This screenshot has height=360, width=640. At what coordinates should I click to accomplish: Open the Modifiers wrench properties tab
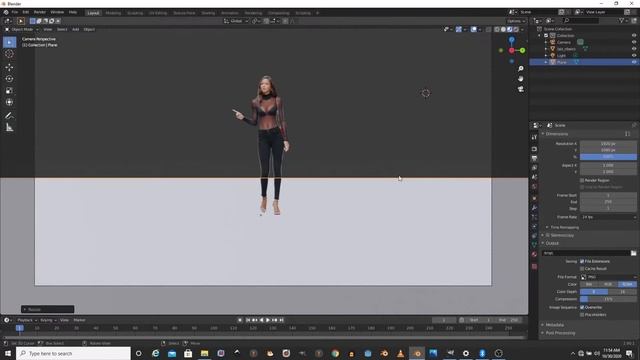[534, 208]
